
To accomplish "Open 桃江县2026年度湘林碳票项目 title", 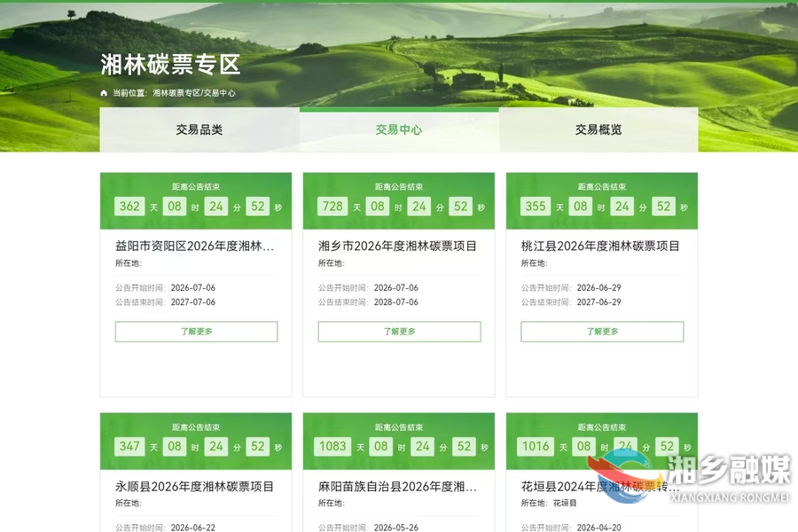I will pos(600,246).
